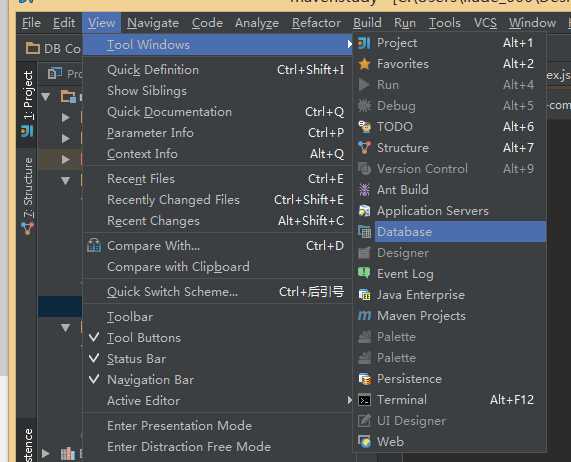Click the Designer icon in submenu

[x=364, y=253]
